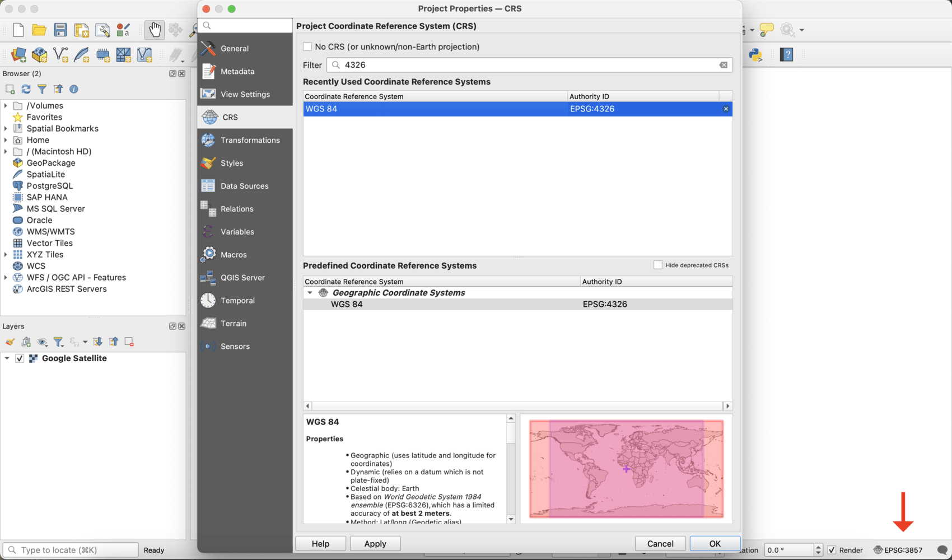The height and width of the screenshot is (560, 952).
Task: Click horizontal scrollbar of predefined CRS list
Action: [517, 406]
